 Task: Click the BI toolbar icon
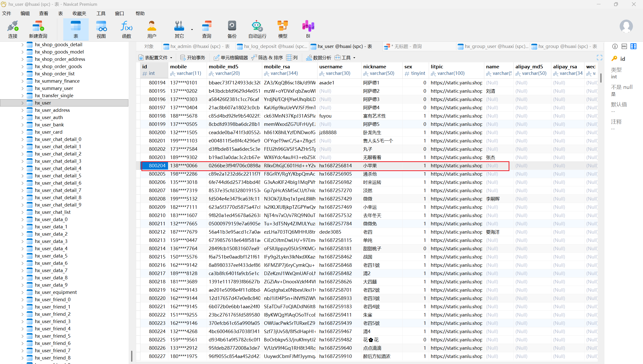[x=308, y=29]
